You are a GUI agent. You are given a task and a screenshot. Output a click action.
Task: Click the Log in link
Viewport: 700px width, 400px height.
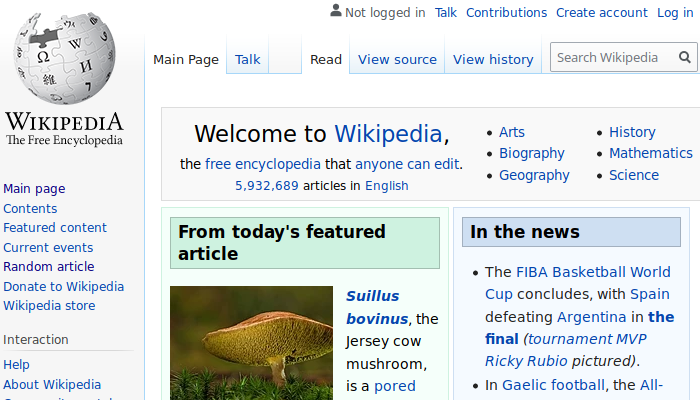(675, 13)
